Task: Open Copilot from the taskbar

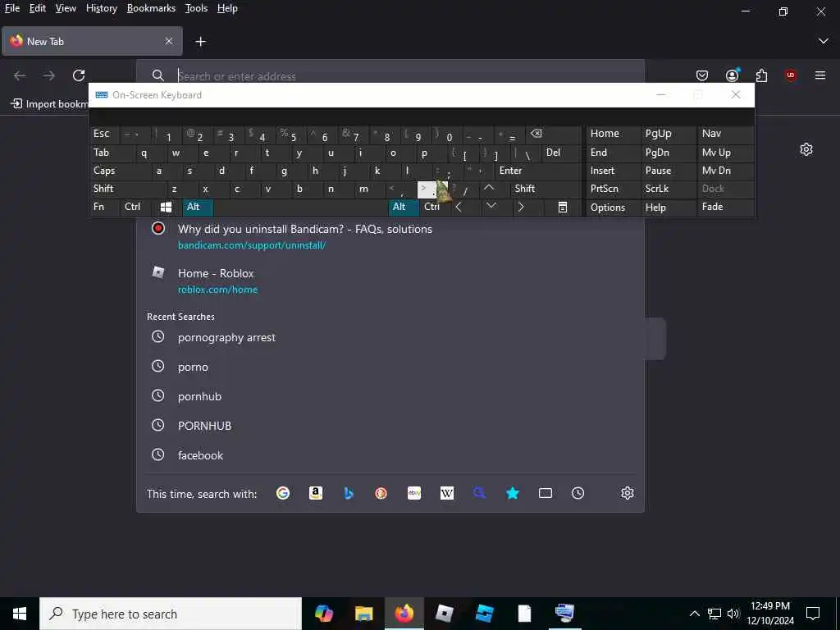Action: 323,614
